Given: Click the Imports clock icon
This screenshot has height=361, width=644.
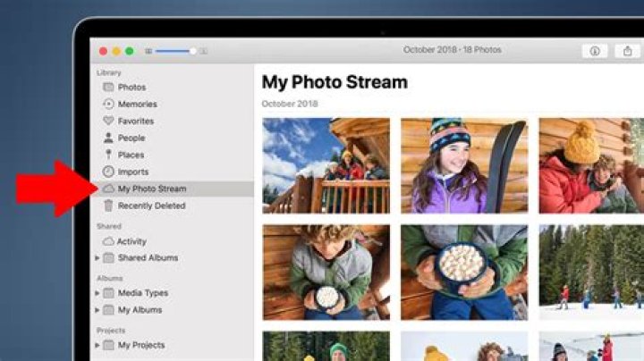Looking at the screenshot, I should point(108,172).
